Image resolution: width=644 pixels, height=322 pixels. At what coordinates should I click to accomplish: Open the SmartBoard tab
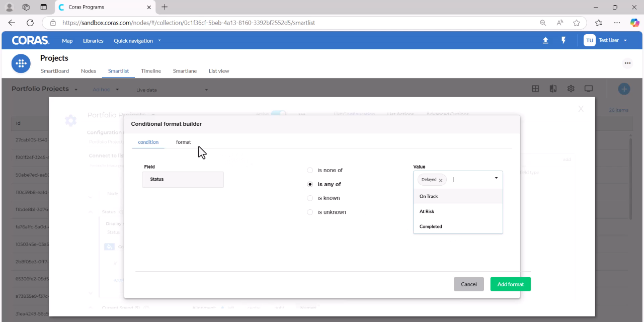55,71
